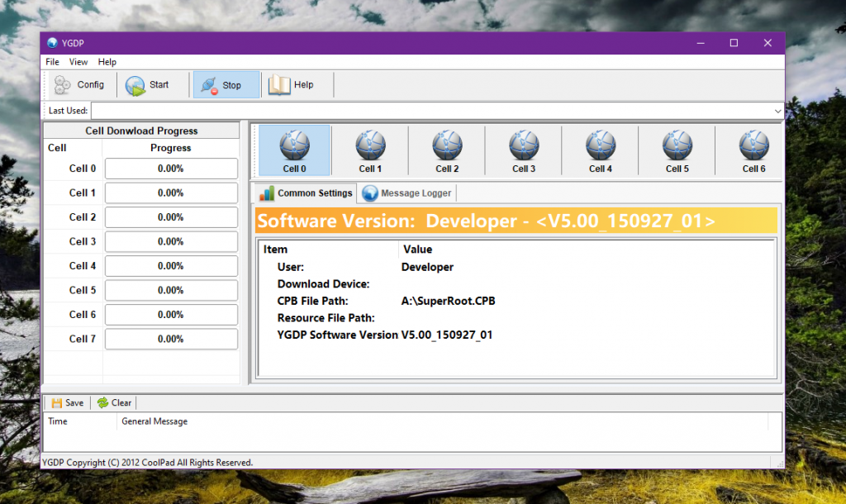Clear the general message log

(x=114, y=402)
